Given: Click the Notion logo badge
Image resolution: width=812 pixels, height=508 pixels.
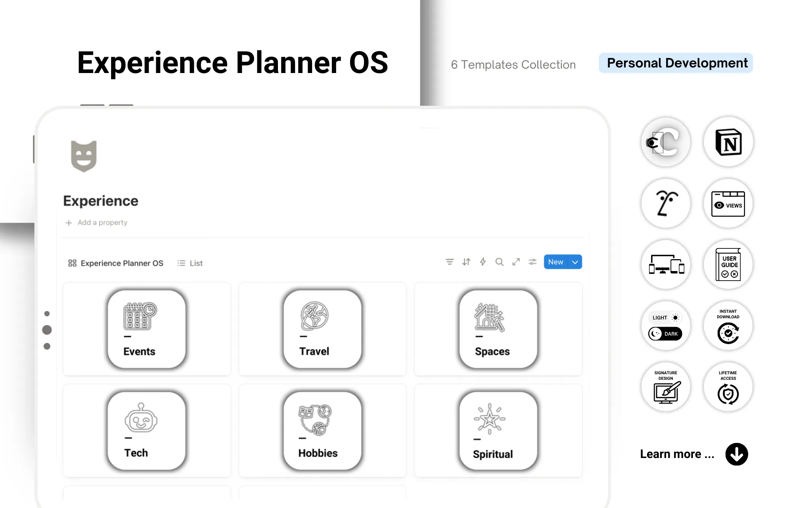Looking at the screenshot, I should [x=728, y=142].
